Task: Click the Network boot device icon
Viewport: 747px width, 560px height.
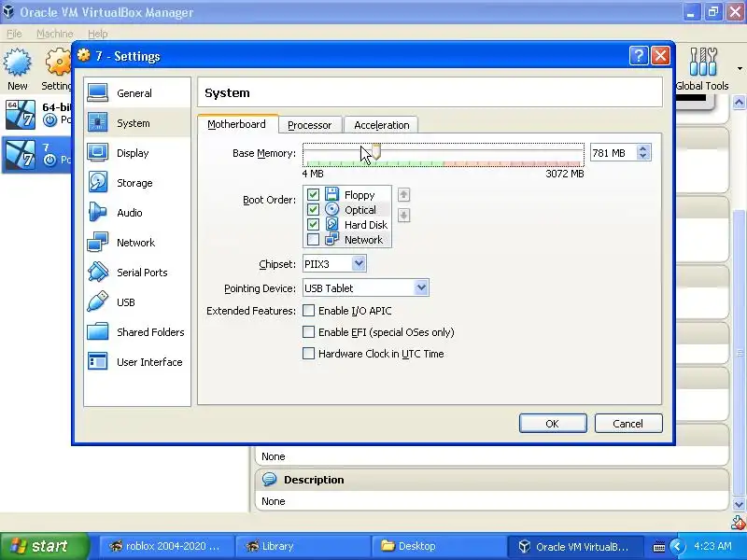Action: (332, 239)
